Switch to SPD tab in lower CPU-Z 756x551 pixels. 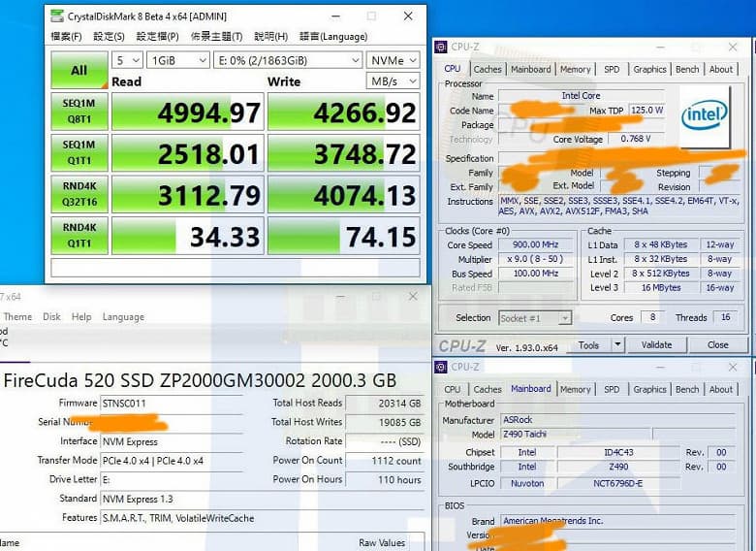click(x=612, y=389)
